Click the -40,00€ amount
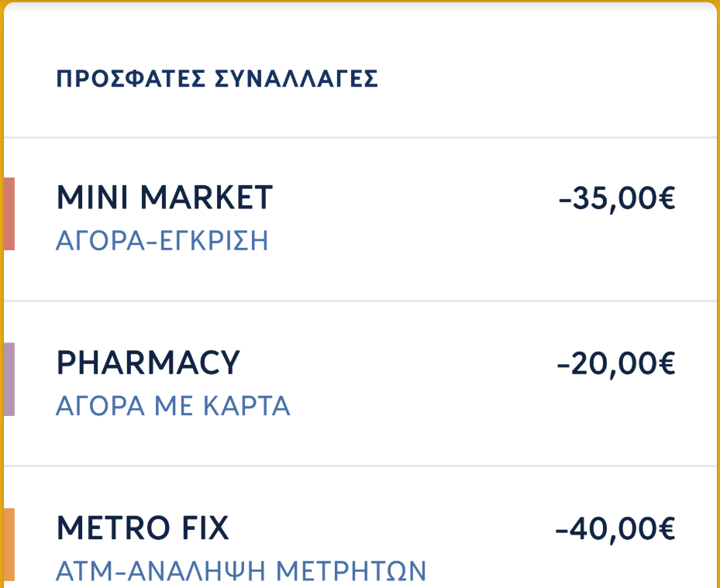This screenshot has width=720, height=588. click(x=616, y=529)
